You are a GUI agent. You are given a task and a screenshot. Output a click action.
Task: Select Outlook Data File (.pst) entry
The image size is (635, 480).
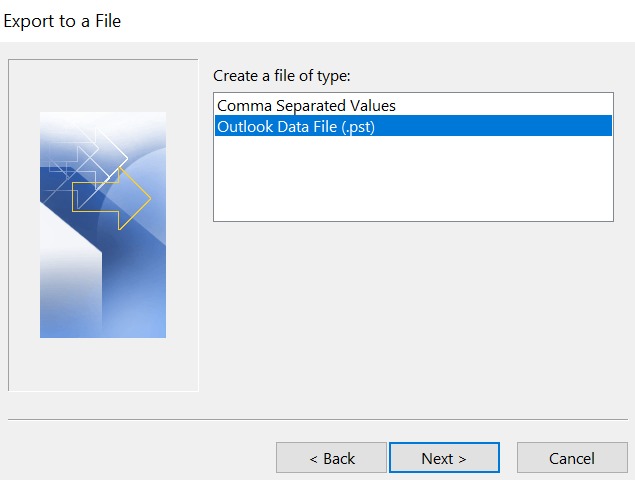click(413, 126)
